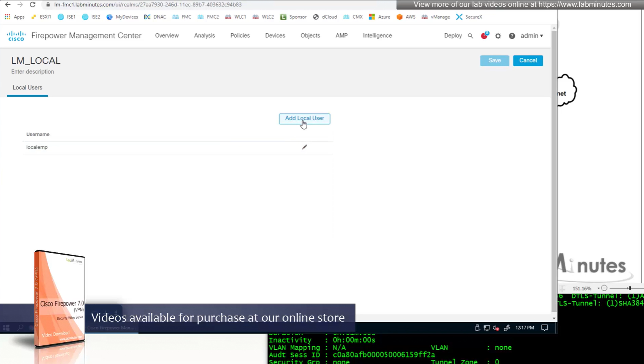Image resolution: width=644 pixels, height=364 pixels.
Task: Click the Enter description field
Action: click(33, 72)
